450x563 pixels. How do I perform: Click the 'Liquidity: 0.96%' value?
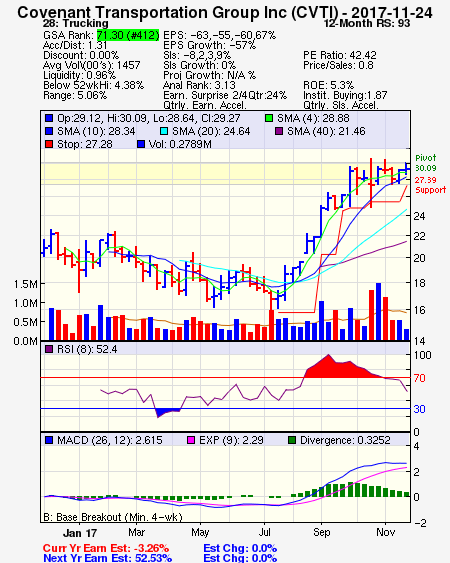pos(79,75)
